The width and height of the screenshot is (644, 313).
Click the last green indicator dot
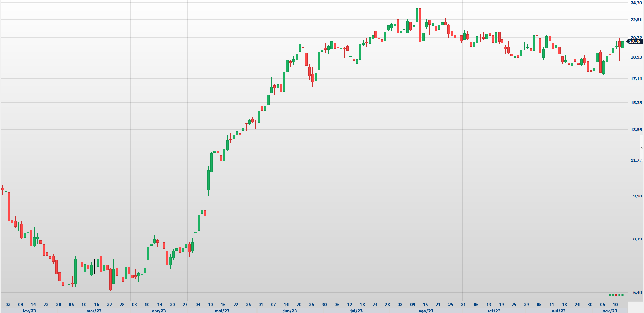click(x=623, y=295)
